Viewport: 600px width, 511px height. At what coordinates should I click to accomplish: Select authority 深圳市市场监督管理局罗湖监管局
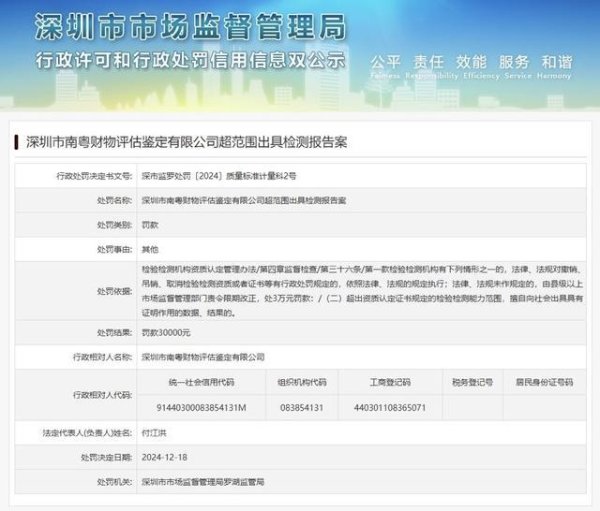pyautogui.click(x=203, y=482)
